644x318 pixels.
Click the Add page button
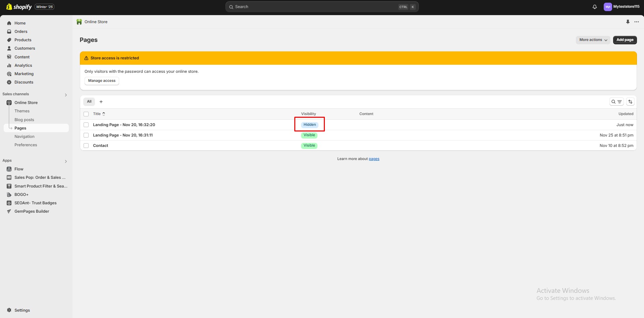pos(625,40)
